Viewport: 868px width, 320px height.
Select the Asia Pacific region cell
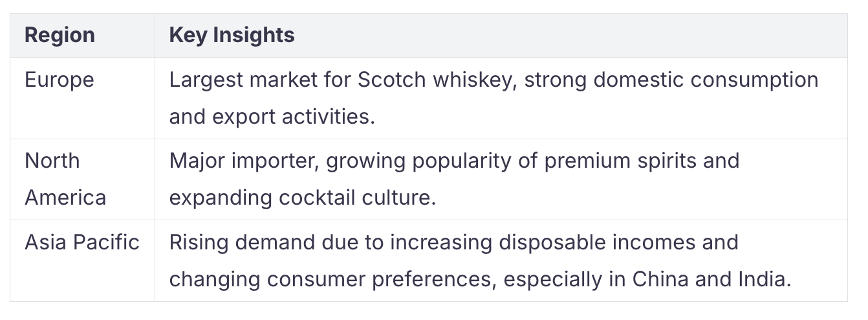(82, 260)
